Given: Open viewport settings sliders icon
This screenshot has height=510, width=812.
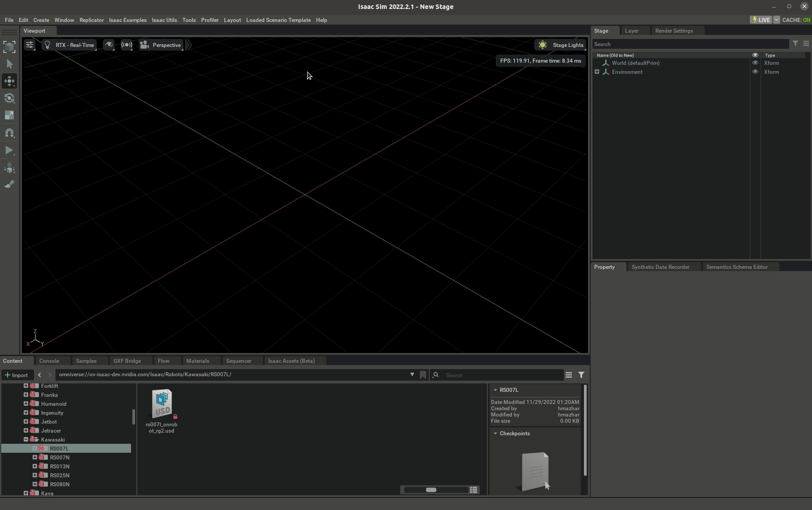Looking at the screenshot, I should coord(29,45).
